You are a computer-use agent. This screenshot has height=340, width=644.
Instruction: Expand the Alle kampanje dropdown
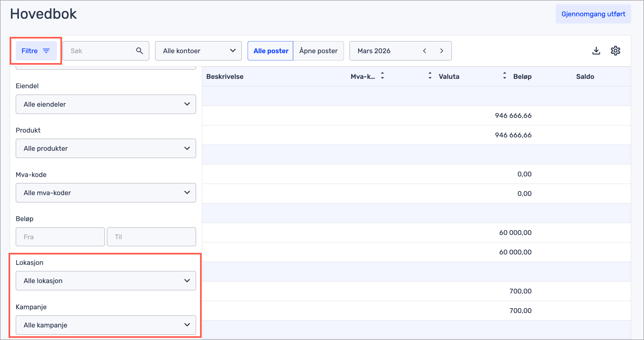[106, 325]
